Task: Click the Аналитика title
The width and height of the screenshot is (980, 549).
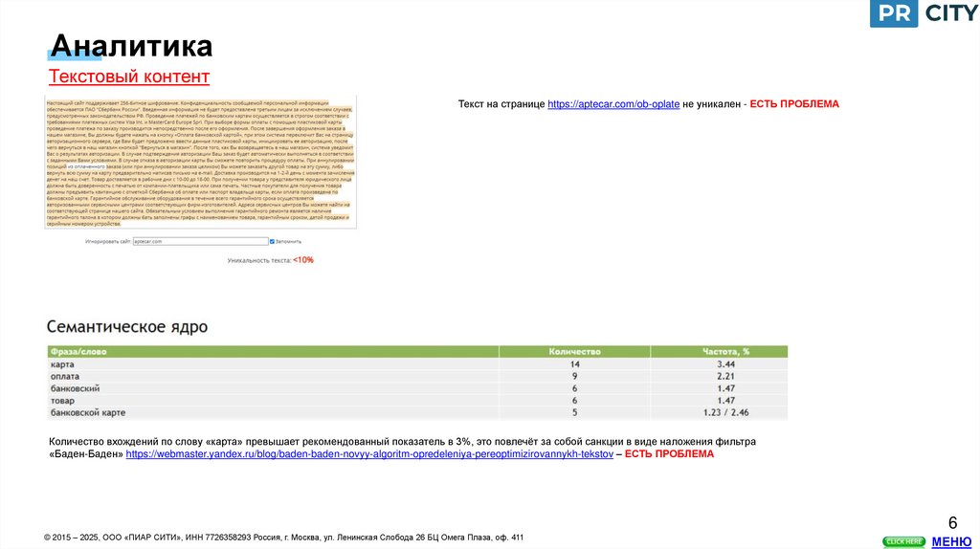Action: coord(131,46)
